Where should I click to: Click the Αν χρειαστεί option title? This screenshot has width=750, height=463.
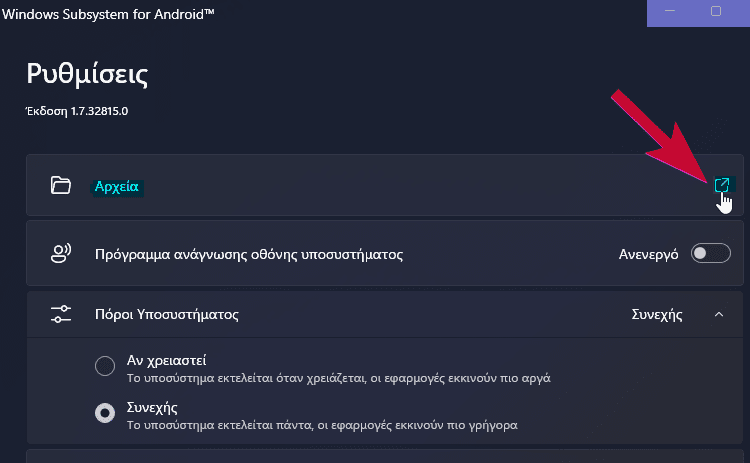[167, 359]
